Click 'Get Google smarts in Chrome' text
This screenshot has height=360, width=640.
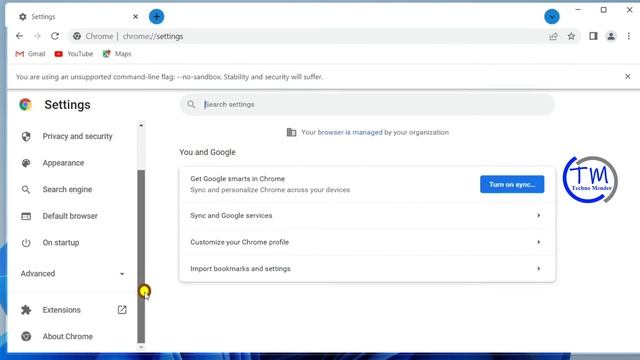(x=238, y=179)
